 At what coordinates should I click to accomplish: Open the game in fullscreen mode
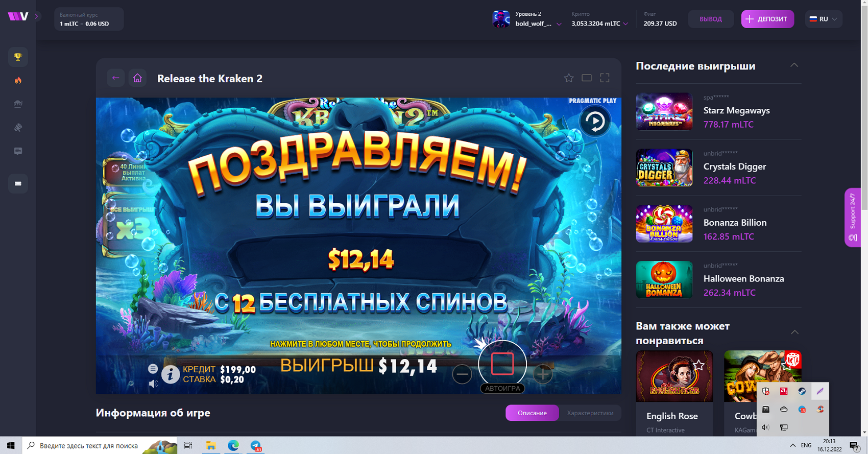click(x=605, y=78)
